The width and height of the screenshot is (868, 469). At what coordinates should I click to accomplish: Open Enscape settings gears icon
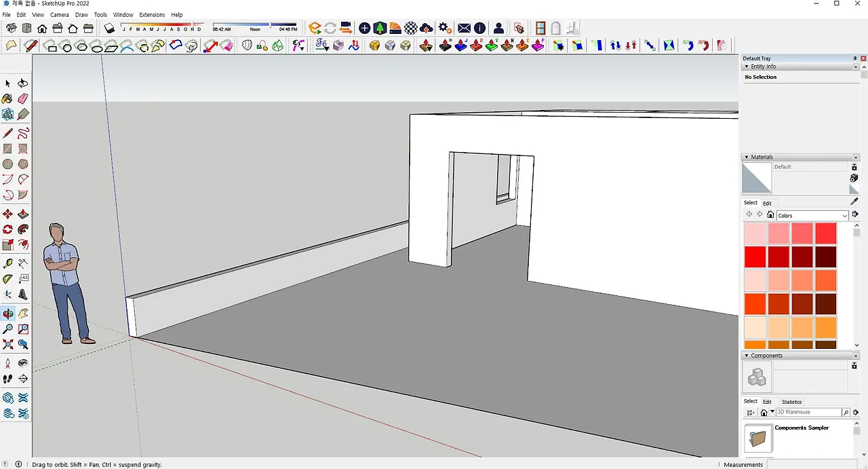click(x=445, y=28)
